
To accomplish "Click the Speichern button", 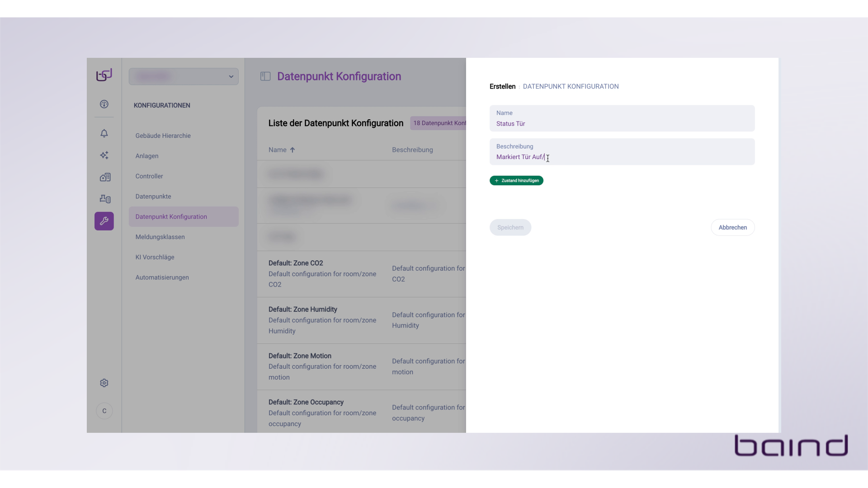I will [x=510, y=227].
